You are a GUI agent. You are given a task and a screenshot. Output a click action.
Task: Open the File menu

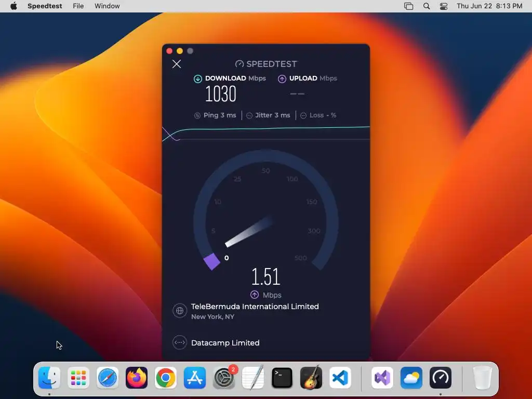click(x=78, y=6)
